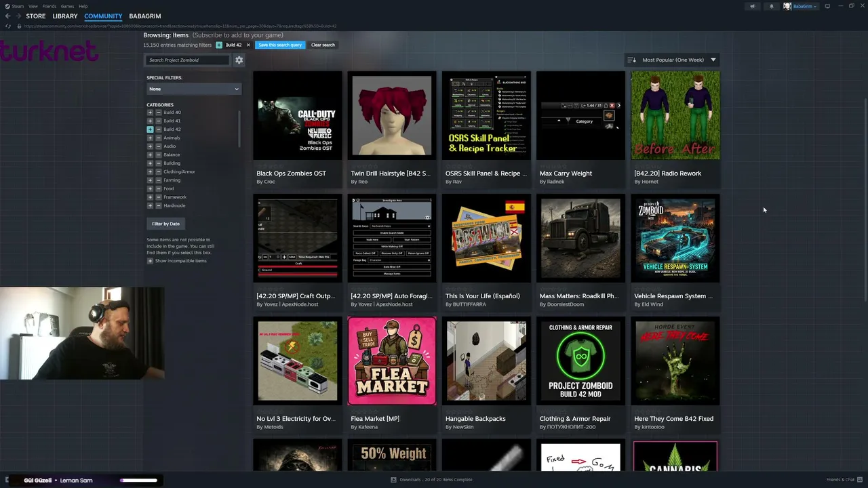Open the Special Filters dropdown
This screenshot has height=488, width=868.
click(x=193, y=89)
